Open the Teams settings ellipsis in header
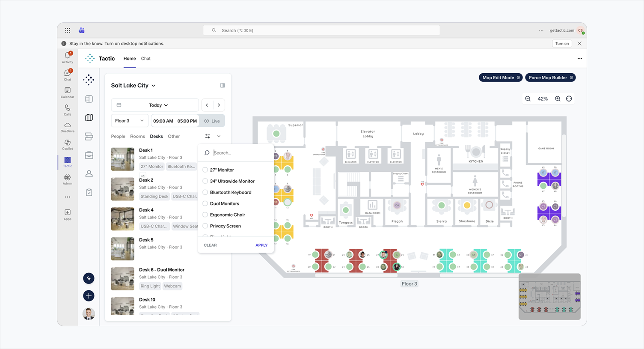Viewport: 644px width, 349px height. pos(541,30)
